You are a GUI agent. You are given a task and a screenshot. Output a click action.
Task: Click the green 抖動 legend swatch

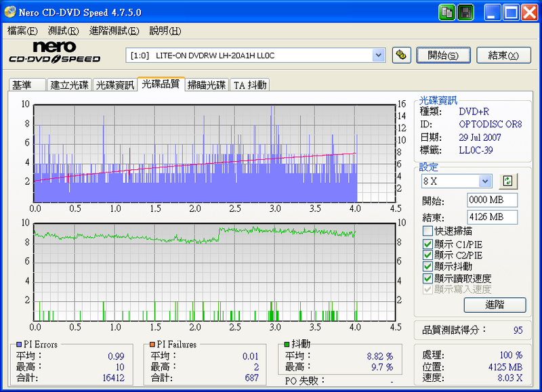(x=287, y=344)
